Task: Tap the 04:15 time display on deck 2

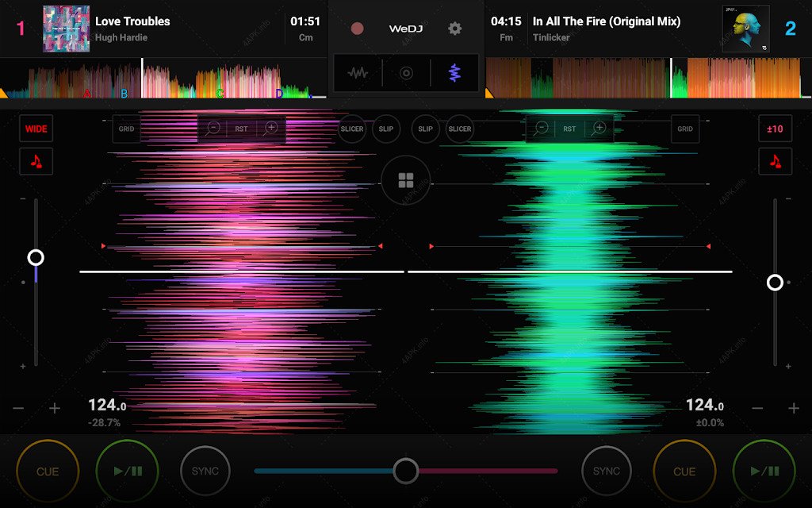Action: [506, 21]
